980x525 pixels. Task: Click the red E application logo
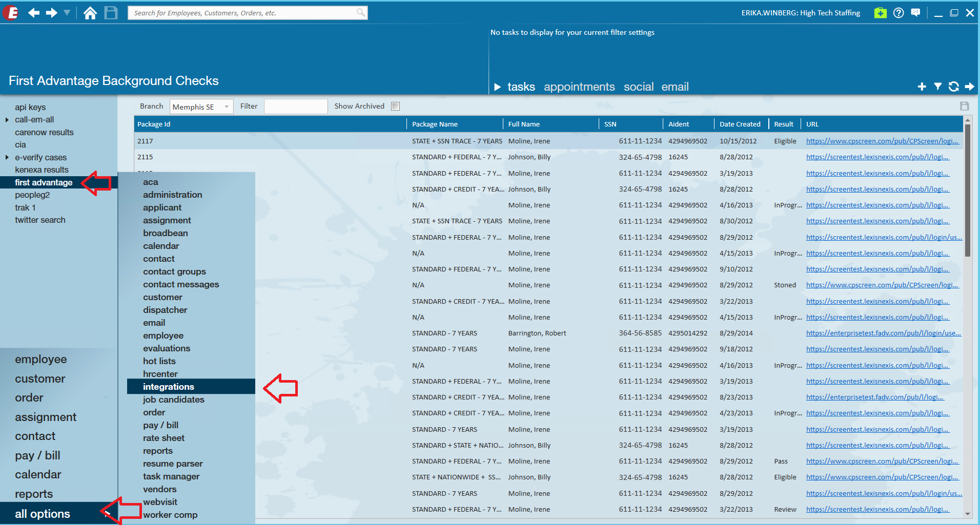pos(11,12)
